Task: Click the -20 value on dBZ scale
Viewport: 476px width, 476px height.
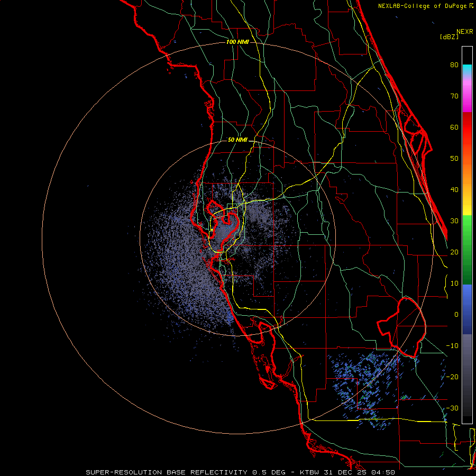Action: tap(452, 377)
